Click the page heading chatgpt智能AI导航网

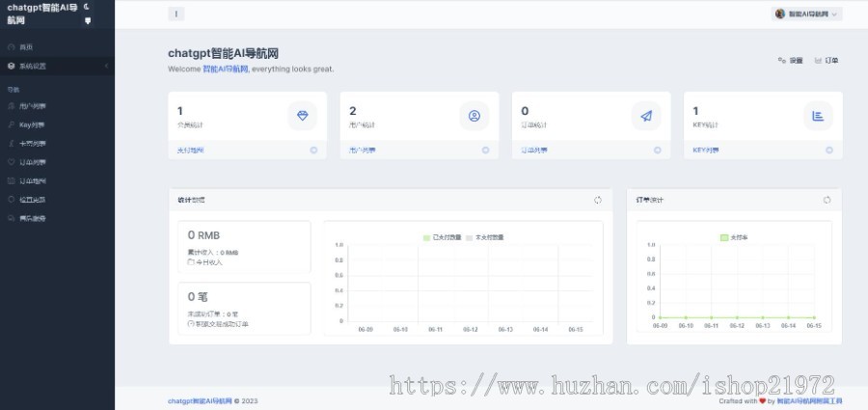[x=223, y=54]
